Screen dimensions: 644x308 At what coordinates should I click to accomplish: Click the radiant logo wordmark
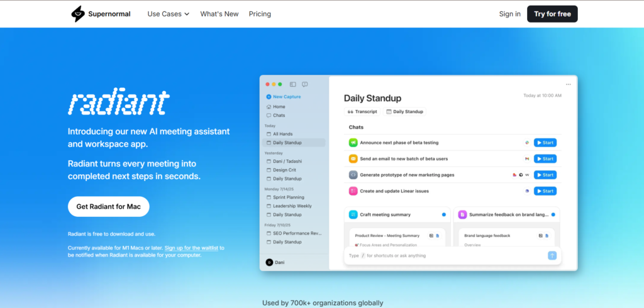[119, 102]
